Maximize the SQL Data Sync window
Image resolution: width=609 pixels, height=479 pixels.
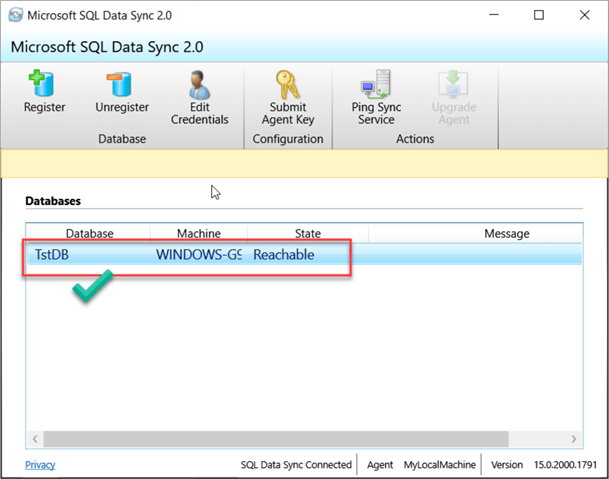pyautogui.click(x=539, y=15)
